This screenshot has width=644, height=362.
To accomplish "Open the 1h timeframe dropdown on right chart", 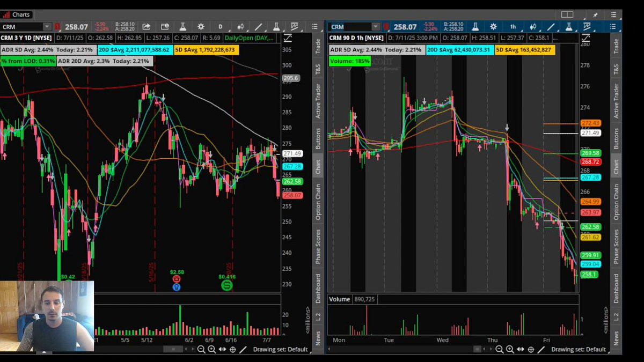I will pos(513,27).
